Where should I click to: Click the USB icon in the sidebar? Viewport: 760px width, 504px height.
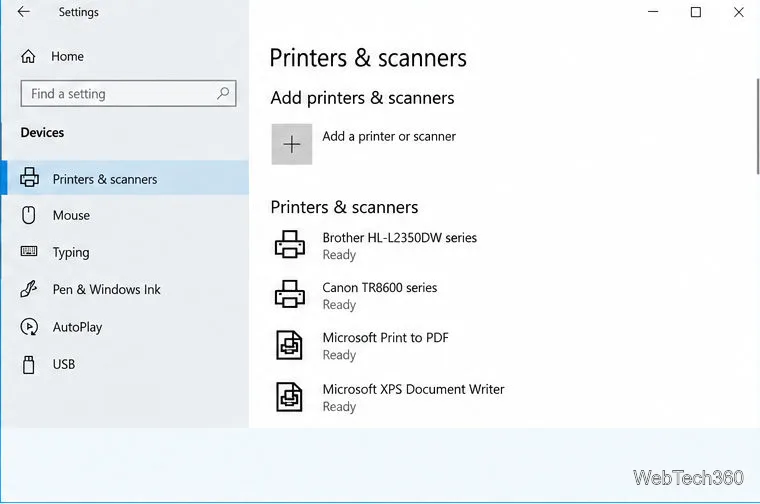(x=29, y=364)
